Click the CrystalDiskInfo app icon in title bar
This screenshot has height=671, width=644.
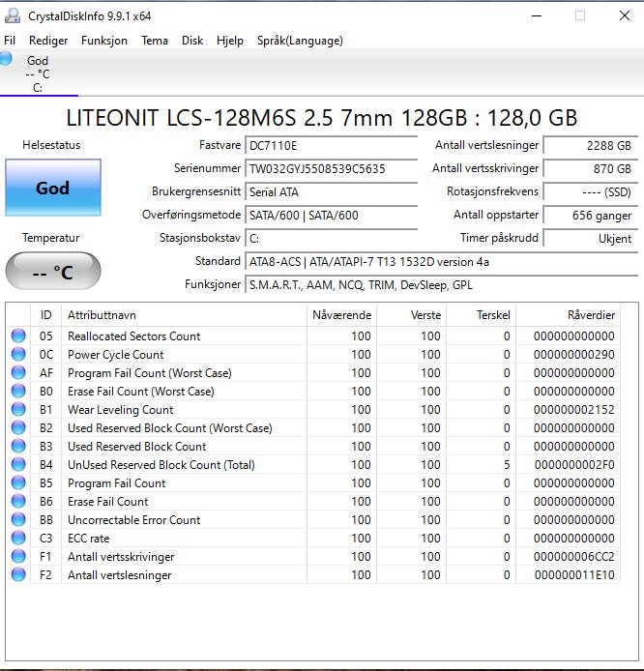click(13, 15)
